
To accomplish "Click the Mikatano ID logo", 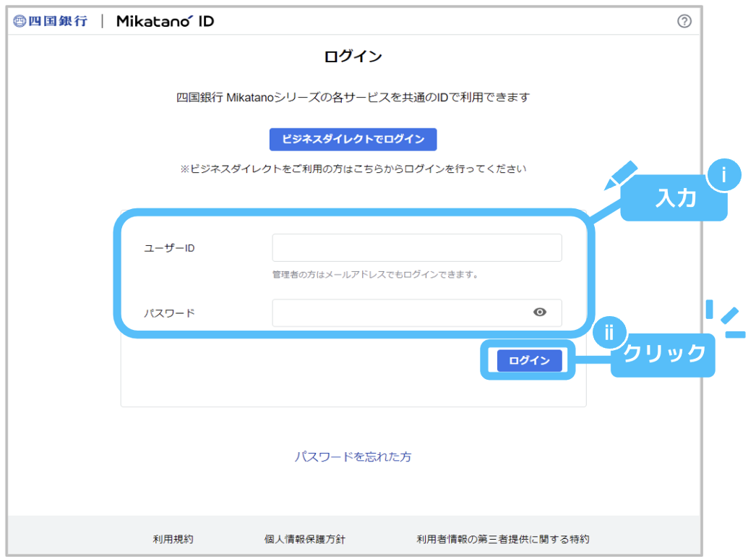I will (165, 21).
